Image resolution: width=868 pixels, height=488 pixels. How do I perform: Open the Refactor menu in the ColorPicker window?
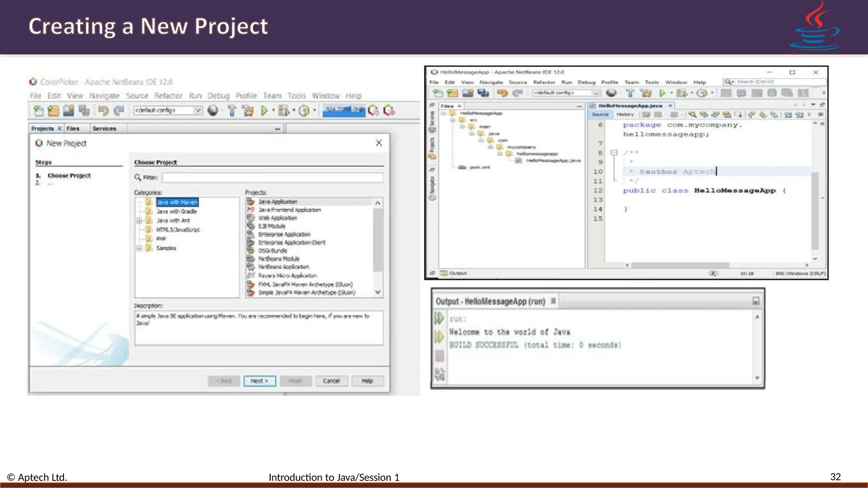pyautogui.click(x=168, y=96)
